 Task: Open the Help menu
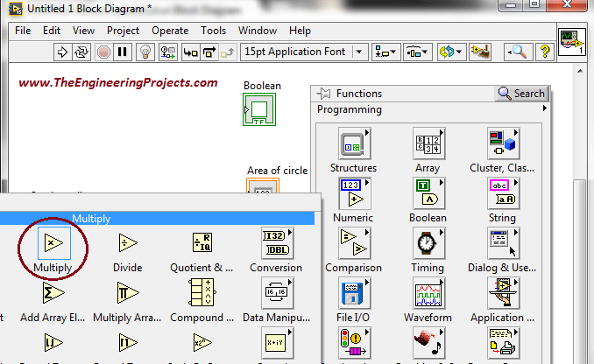tap(300, 31)
